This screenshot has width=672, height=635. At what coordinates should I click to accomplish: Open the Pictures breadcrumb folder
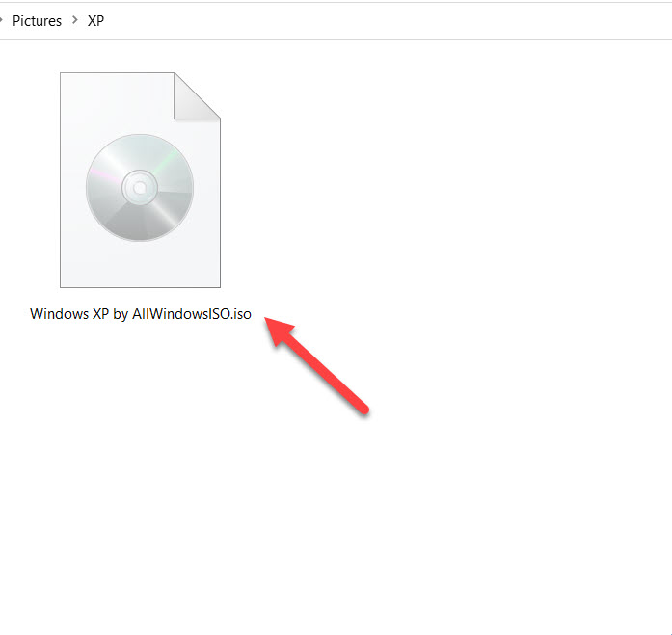pyautogui.click(x=37, y=20)
